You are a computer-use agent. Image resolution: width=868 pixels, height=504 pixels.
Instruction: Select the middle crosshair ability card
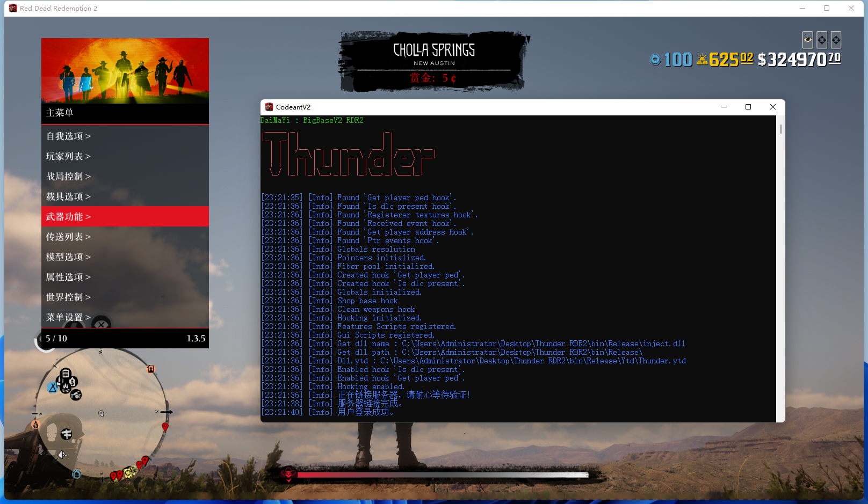point(822,40)
